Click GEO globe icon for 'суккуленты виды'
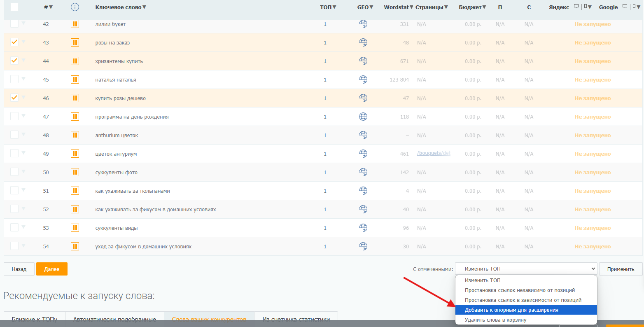644x327 pixels. [x=363, y=228]
